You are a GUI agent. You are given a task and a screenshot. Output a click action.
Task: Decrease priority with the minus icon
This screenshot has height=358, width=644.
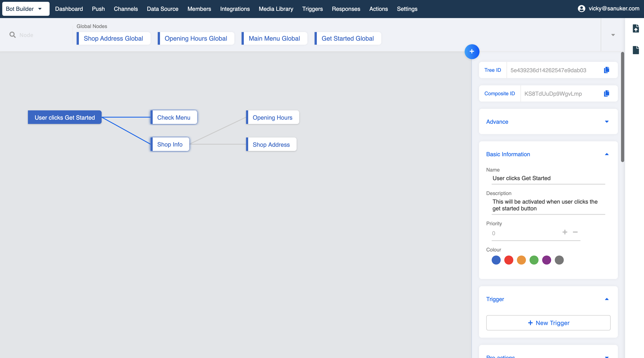coord(575,232)
